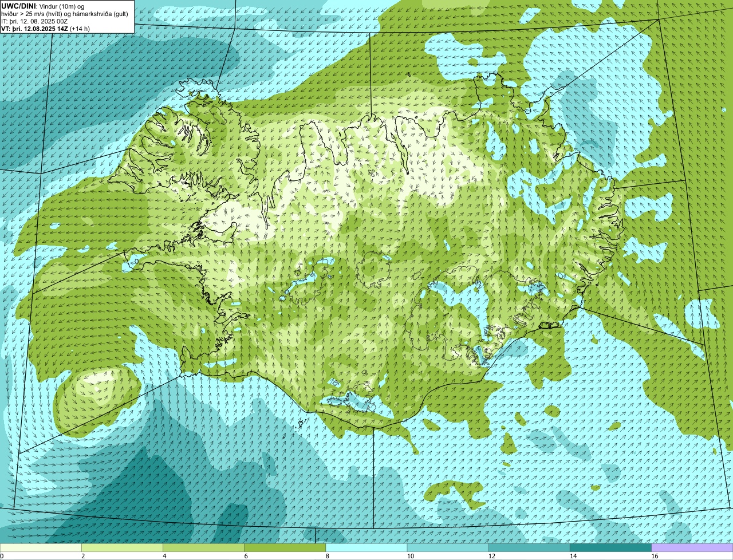
Task: Click the "8" scale label
Action: (x=328, y=556)
